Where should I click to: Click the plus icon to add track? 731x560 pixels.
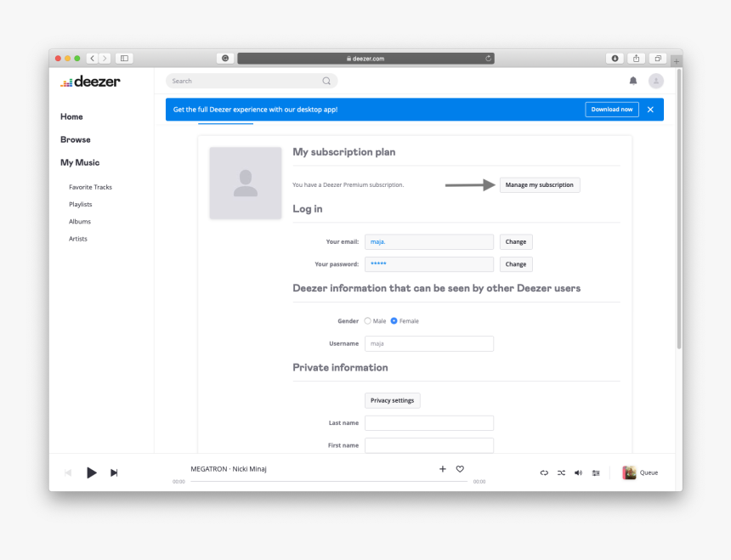pos(442,469)
